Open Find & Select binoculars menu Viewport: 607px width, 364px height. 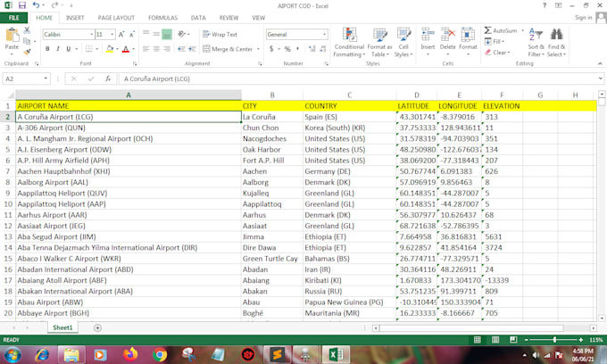tap(556, 43)
